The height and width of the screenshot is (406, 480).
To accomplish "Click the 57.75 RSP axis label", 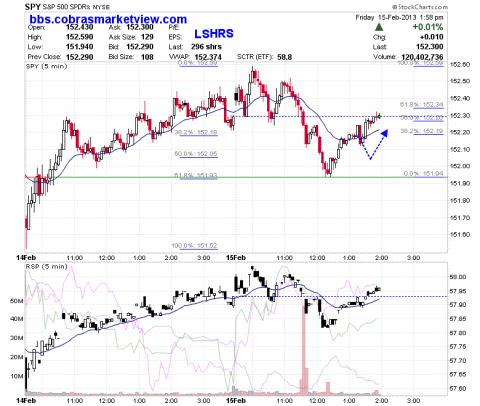I will (x=458, y=347).
